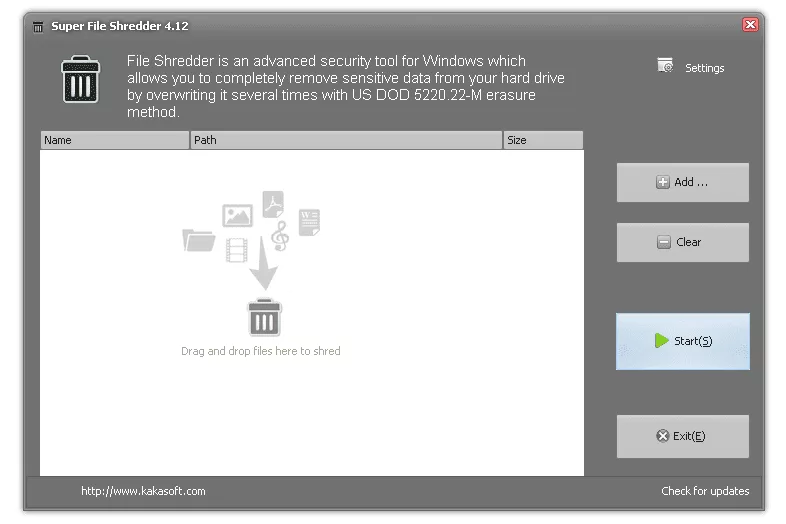Close the Super File Shredder window
Screen dimensions: 786x524
pos(749,25)
